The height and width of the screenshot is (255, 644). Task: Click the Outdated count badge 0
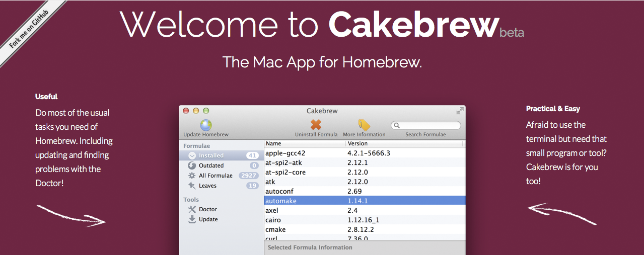(x=254, y=165)
